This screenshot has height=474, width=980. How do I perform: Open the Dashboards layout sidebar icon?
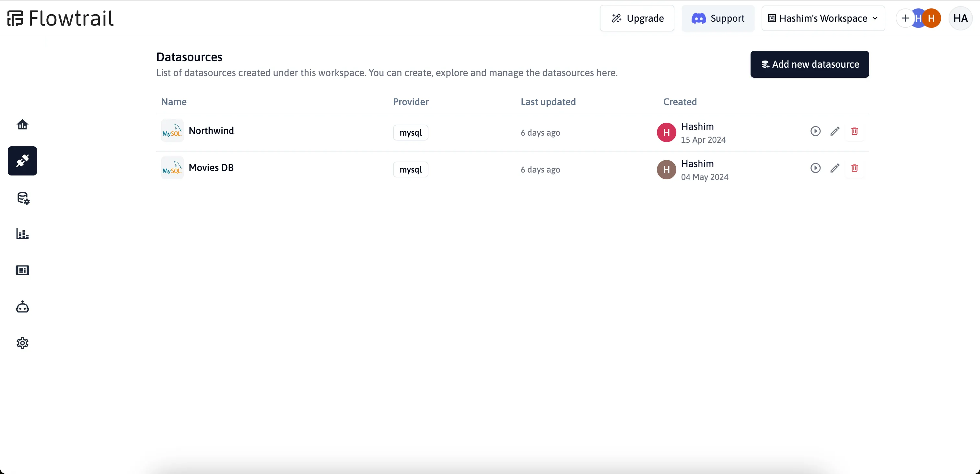(22, 270)
